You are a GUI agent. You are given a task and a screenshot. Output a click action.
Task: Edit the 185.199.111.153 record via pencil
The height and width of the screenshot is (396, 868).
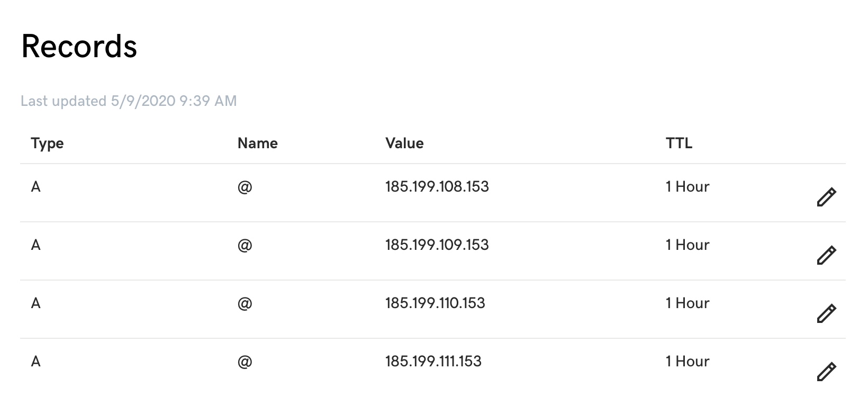point(826,372)
